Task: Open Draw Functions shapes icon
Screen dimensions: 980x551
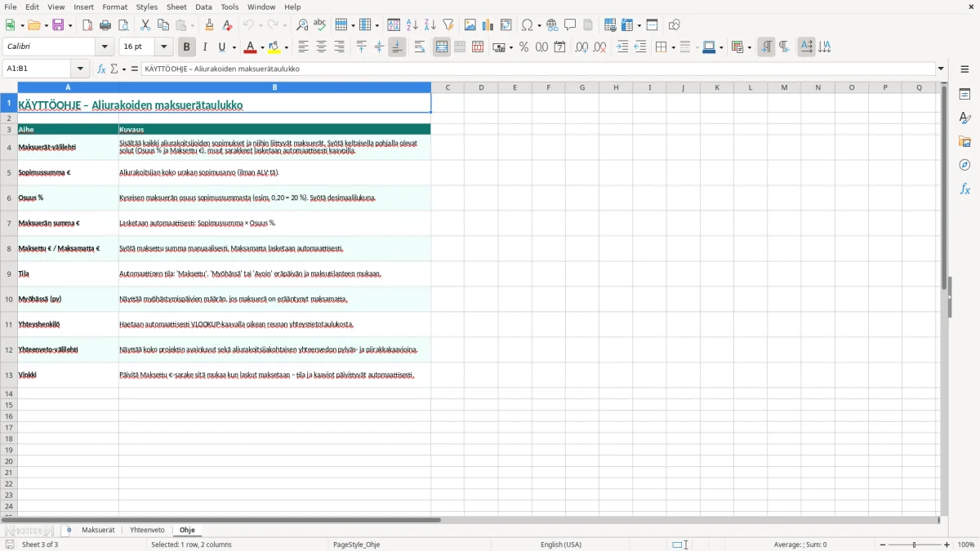Action: click(x=674, y=25)
